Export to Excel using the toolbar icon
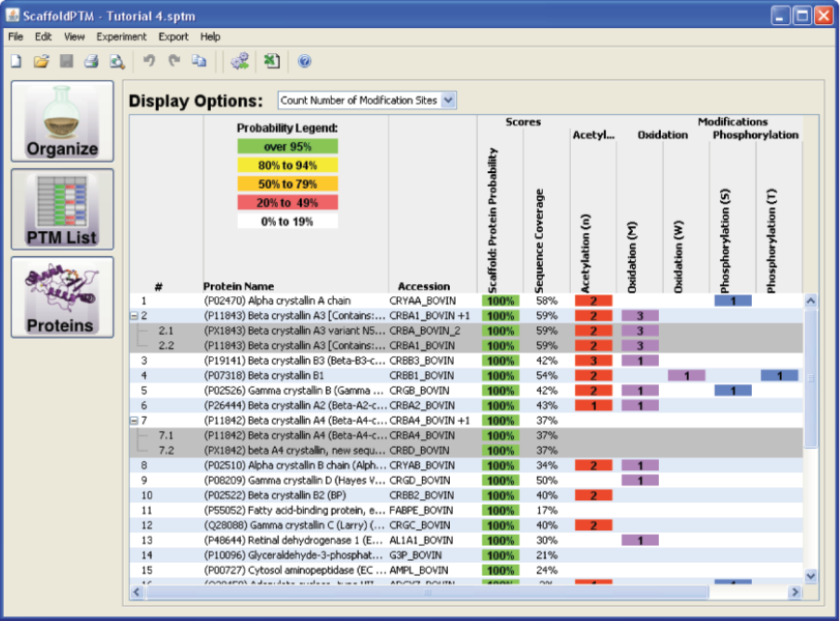 click(272, 61)
